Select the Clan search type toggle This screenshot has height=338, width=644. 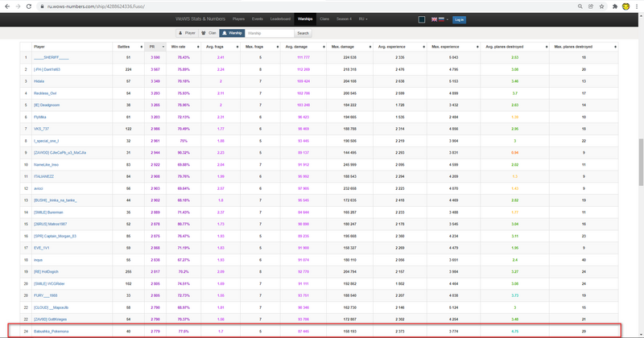[x=208, y=33]
